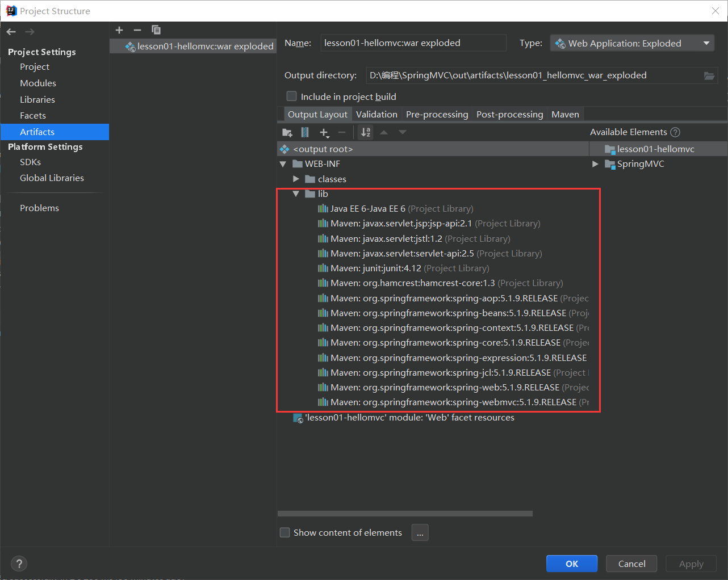
Task: Click the lesson01-hellomvc module folder icon
Action: coord(610,149)
